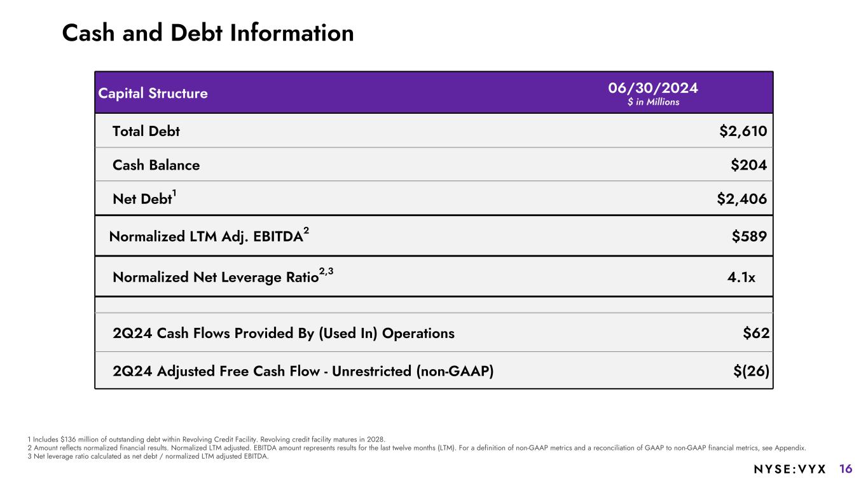The width and height of the screenshot is (868, 488).
Task: Click the "$ in Millions" subheading
Action: (653, 102)
